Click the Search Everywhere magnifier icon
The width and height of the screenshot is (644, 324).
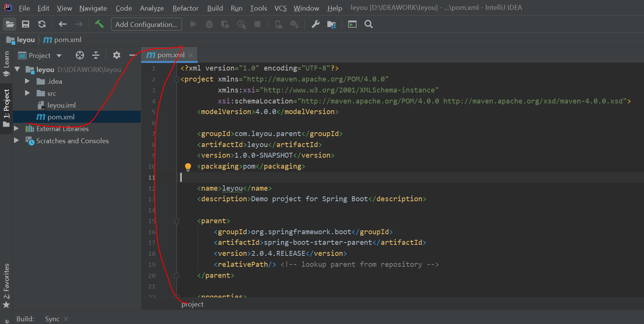[368, 24]
